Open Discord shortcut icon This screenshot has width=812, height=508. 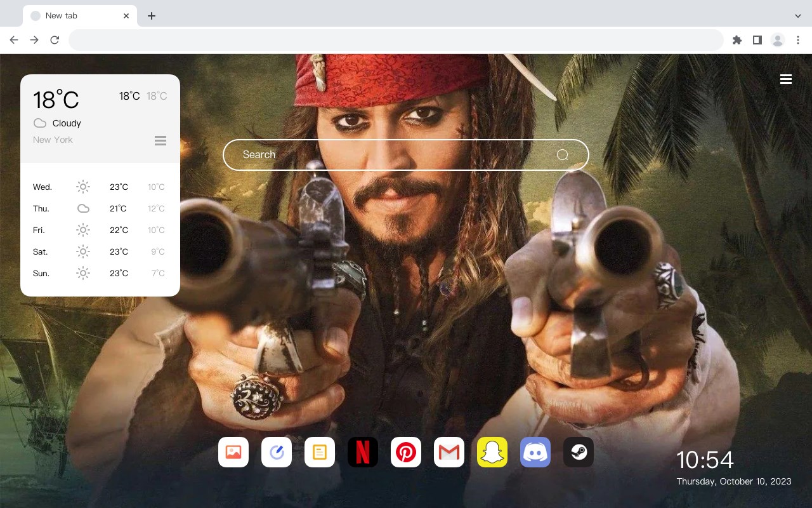(x=535, y=452)
